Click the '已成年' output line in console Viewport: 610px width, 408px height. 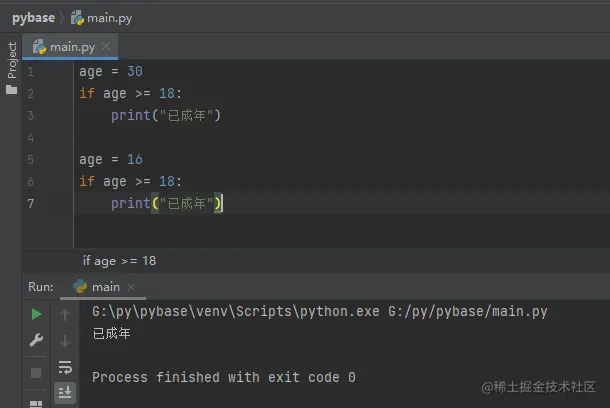(x=112, y=334)
